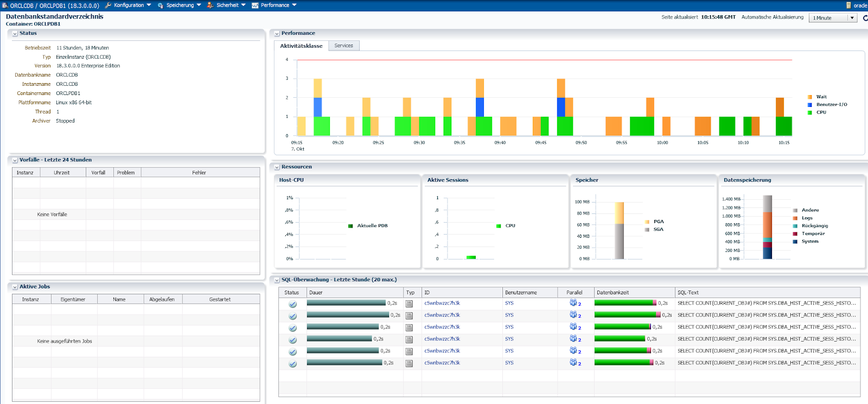Collapse the Performance section
This screenshot has width=868, height=404.
pos(277,34)
